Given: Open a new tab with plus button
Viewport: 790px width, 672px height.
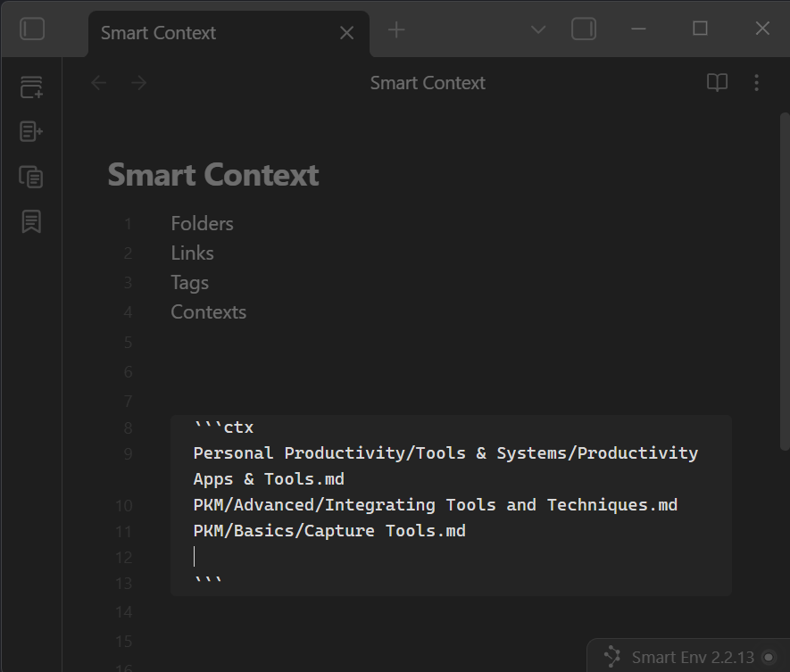Looking at the screenshot, I should pyautogui.click(x=396, y=30).
